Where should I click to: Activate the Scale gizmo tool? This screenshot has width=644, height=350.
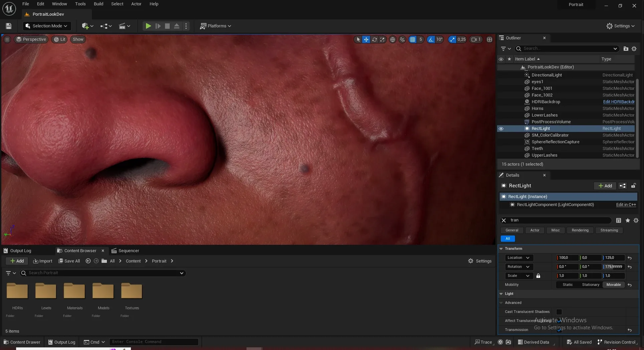[382, 39]
